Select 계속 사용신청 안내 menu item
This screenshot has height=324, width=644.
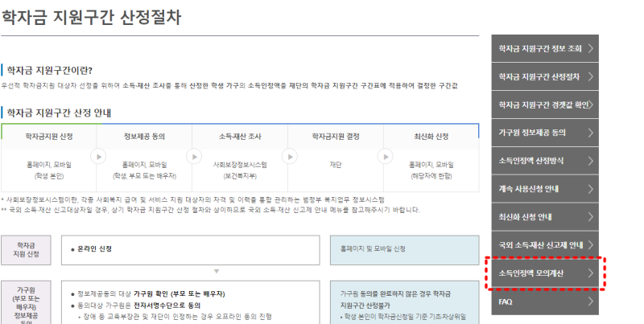[545, 189]
